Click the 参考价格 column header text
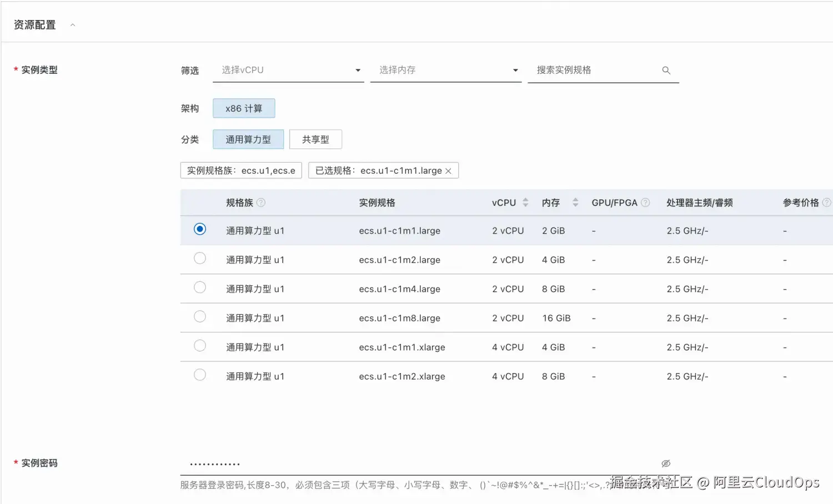The width and height of the screenshot is (833, 504). (x=801, y=203)
